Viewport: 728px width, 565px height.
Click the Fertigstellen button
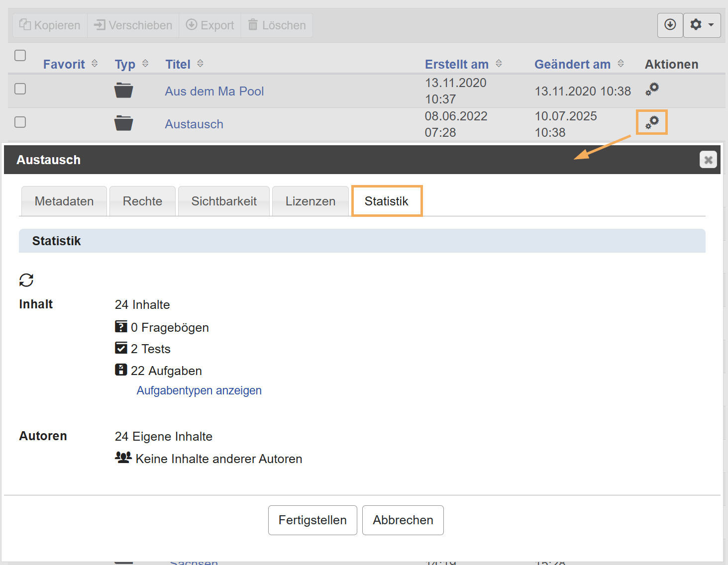(312, 520)
